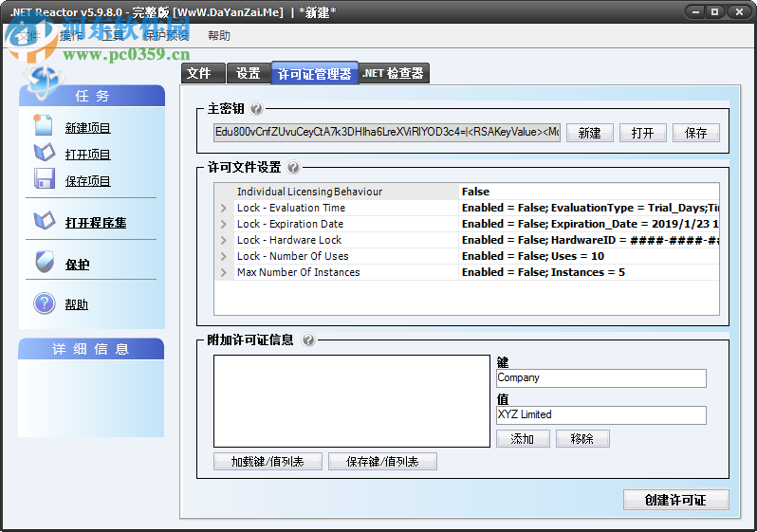Click the help icon beside 许可文件设置 heading
Image resolution: width=757 pixels, height=532 pixels.
click(x=293, y=168)
